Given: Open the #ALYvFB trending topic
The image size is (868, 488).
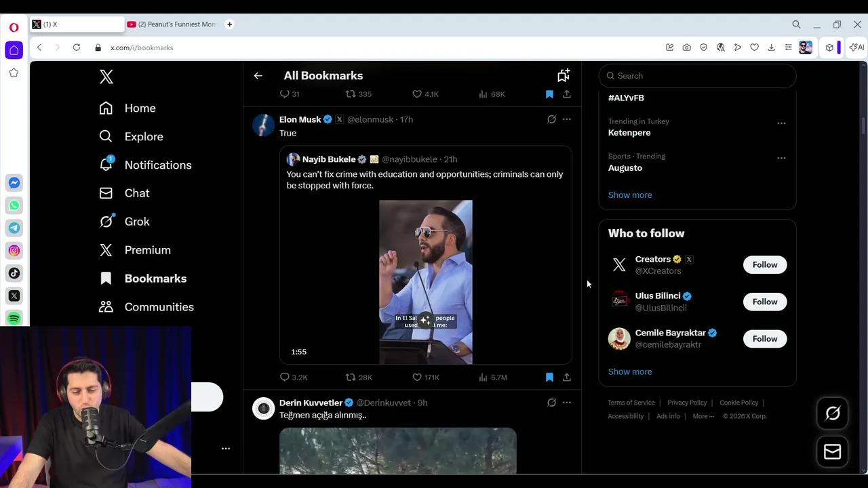Looking at the screenshot, I should pyautogui.click(x=626, y=98).
